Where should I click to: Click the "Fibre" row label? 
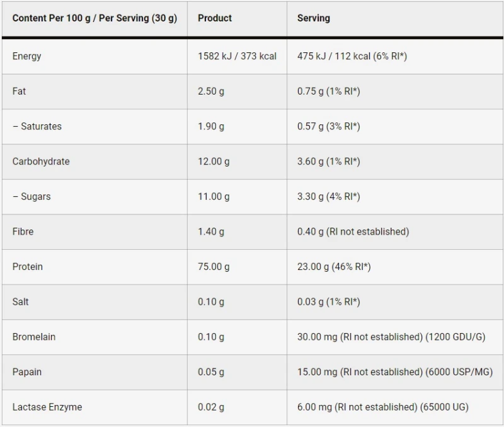(23, 231)
